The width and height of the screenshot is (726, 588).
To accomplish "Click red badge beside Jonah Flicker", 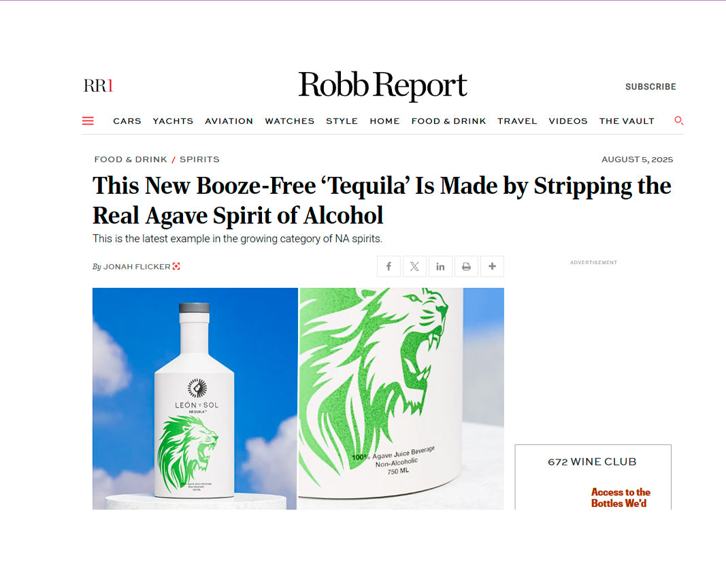I will coord(176,266).
